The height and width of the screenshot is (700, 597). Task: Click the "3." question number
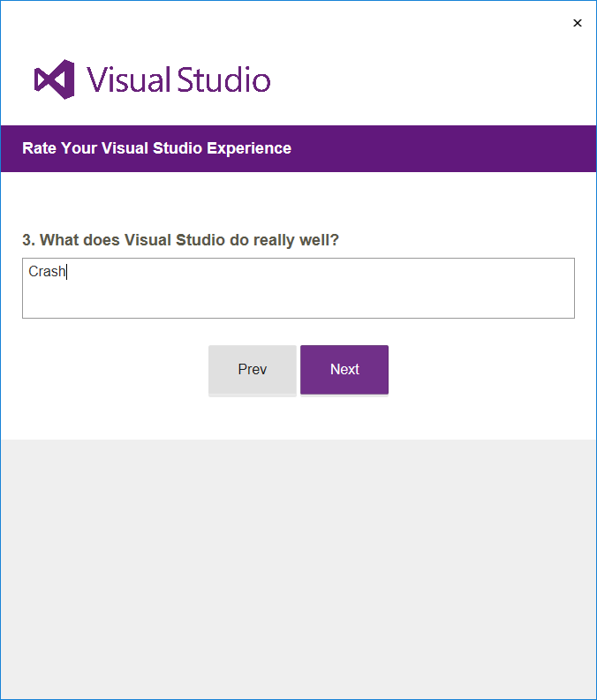pyautogui.click(x=28, y=240)
